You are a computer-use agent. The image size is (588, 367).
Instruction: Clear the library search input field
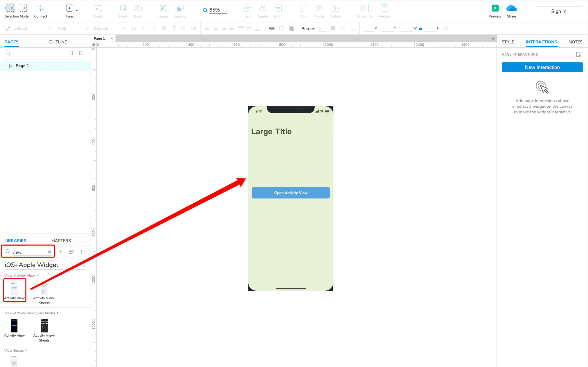click(49, 252)
